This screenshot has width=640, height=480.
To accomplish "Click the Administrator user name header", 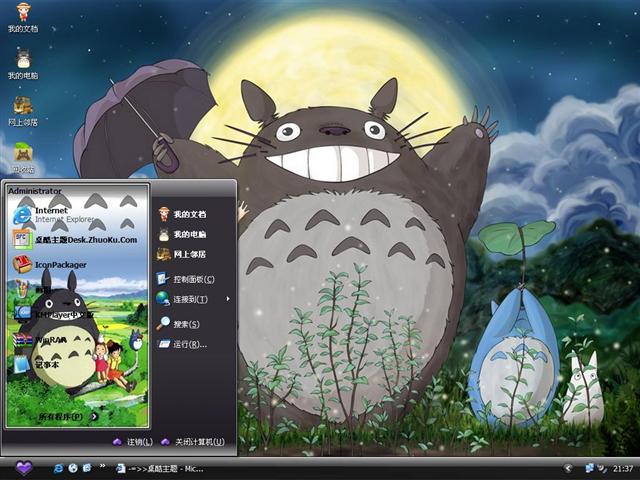I will click(35, 191).
